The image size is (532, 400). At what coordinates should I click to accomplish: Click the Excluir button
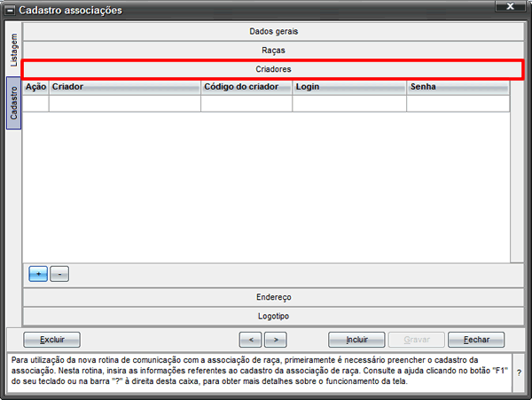52,340
